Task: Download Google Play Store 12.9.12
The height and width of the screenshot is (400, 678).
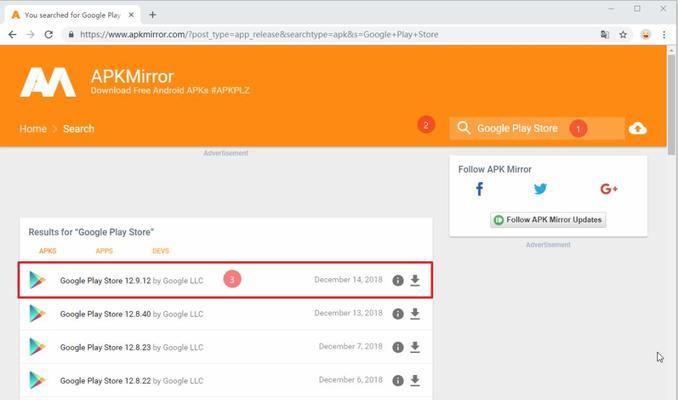Action: [415, 280]
